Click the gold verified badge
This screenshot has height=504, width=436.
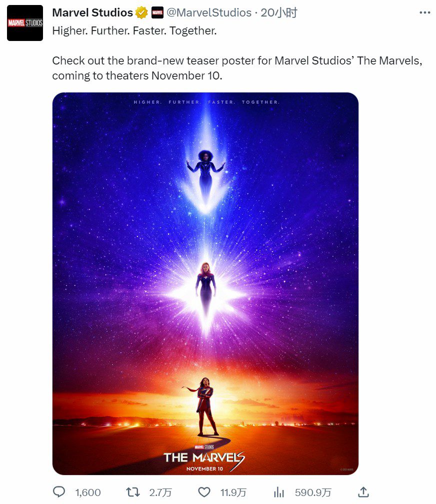141,13
